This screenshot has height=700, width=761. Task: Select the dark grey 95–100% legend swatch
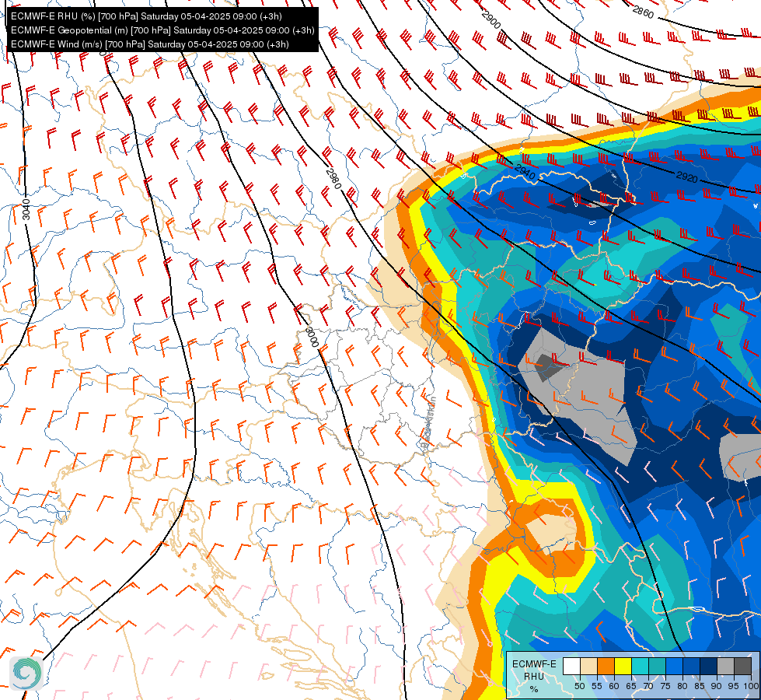[742, 667]
